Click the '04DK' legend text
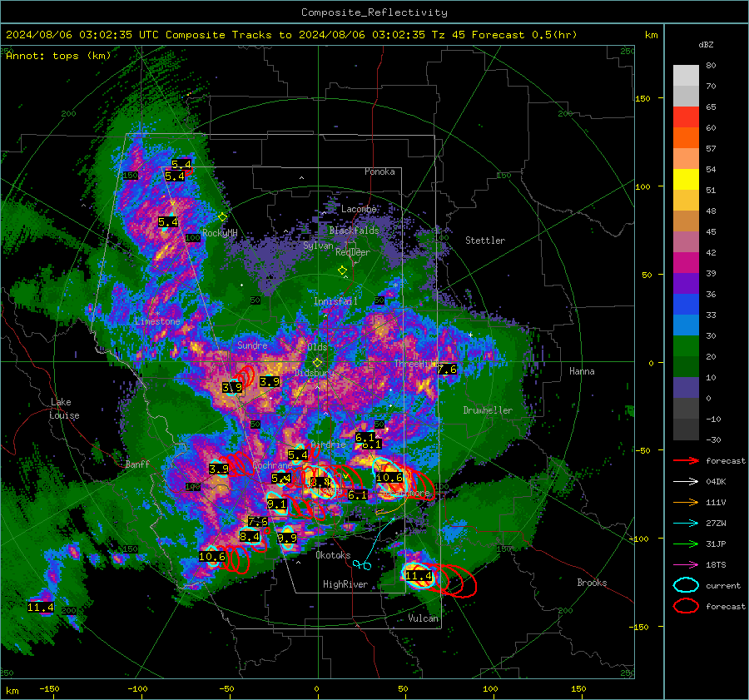Viewport: 749px width, 700px height. click(716, 482)
